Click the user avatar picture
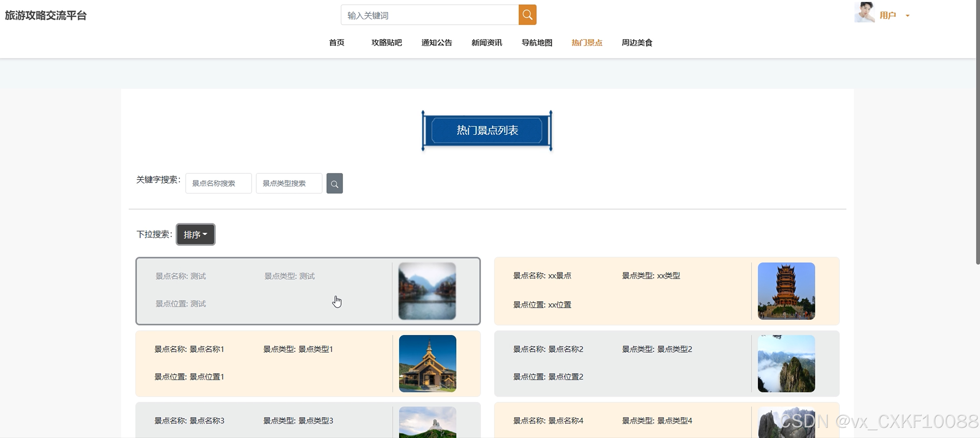980x438 pixels. [864, 13]
